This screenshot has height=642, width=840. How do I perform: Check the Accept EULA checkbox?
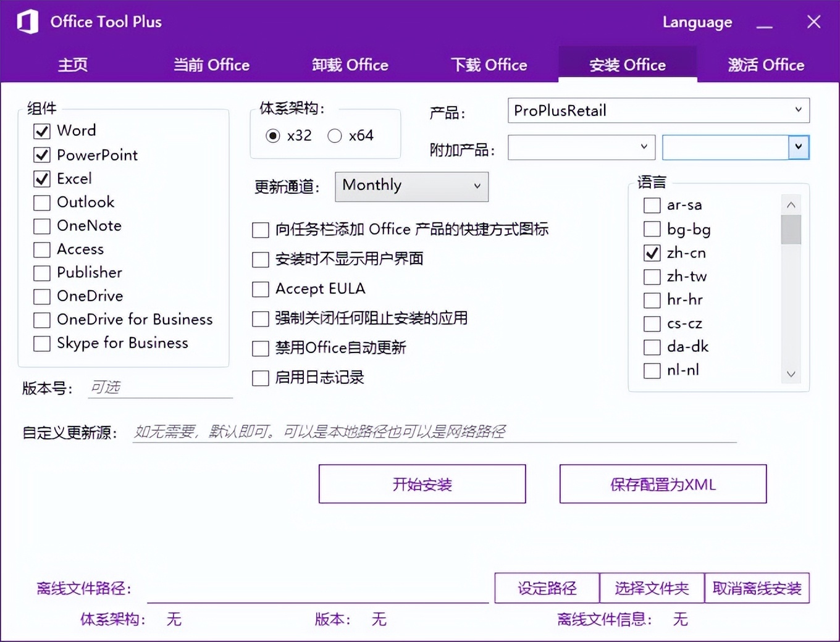click(260, 289)
